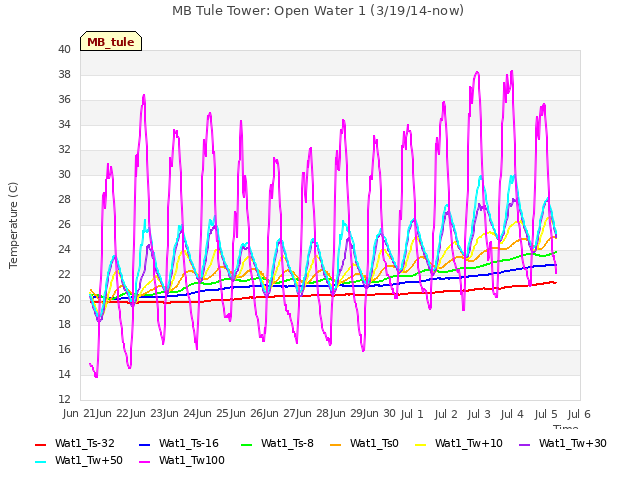Click the Jul 1 x-axis date label

click(412, 414)
